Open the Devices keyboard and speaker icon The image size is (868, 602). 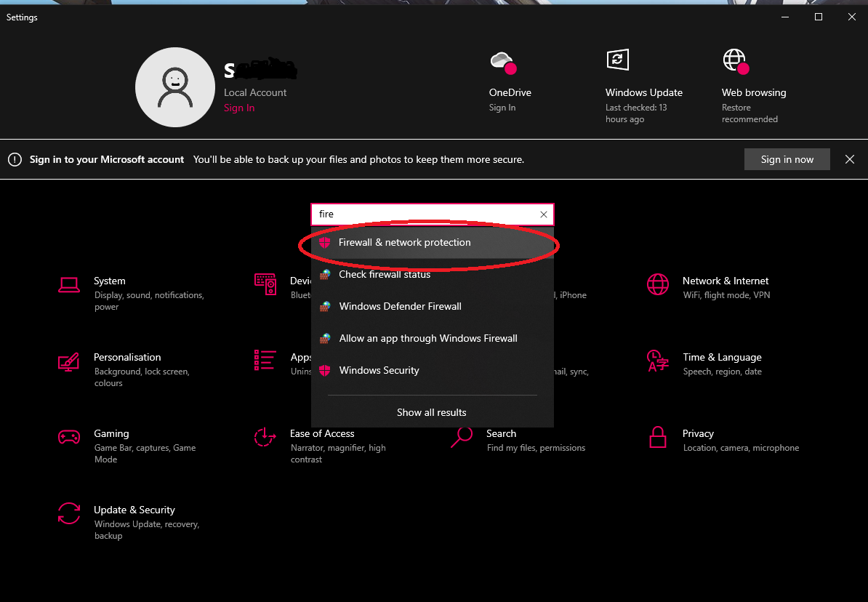265,284
